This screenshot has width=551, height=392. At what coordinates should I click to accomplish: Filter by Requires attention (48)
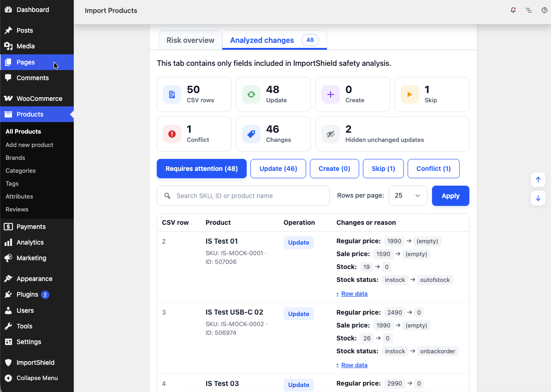coord(201,169)
